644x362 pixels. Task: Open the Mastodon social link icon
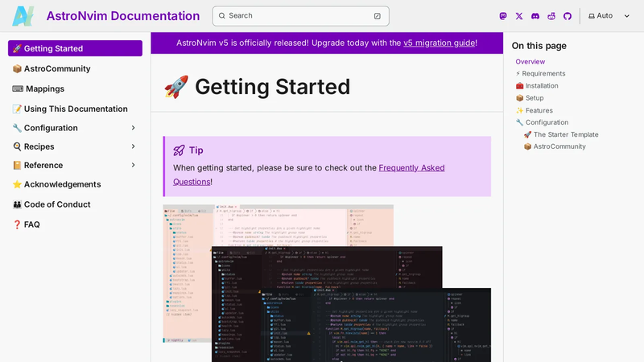point(502,16)
